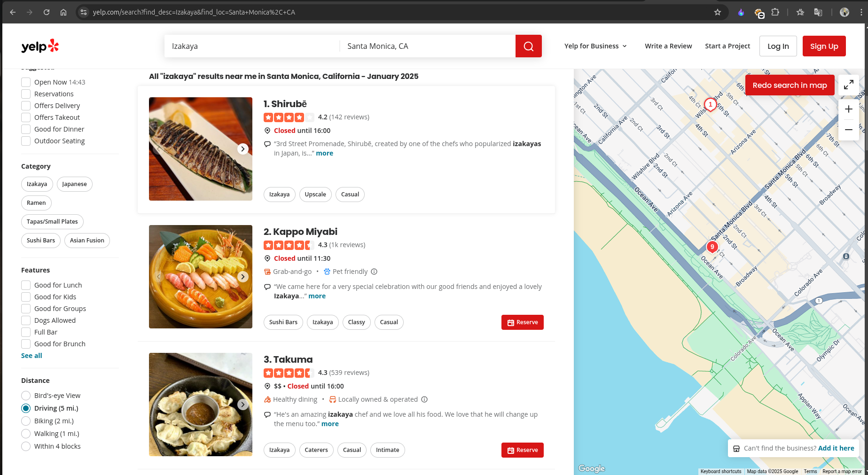Check Offers Takeout filter
This screenshot has width=868, height=475.
26,117
